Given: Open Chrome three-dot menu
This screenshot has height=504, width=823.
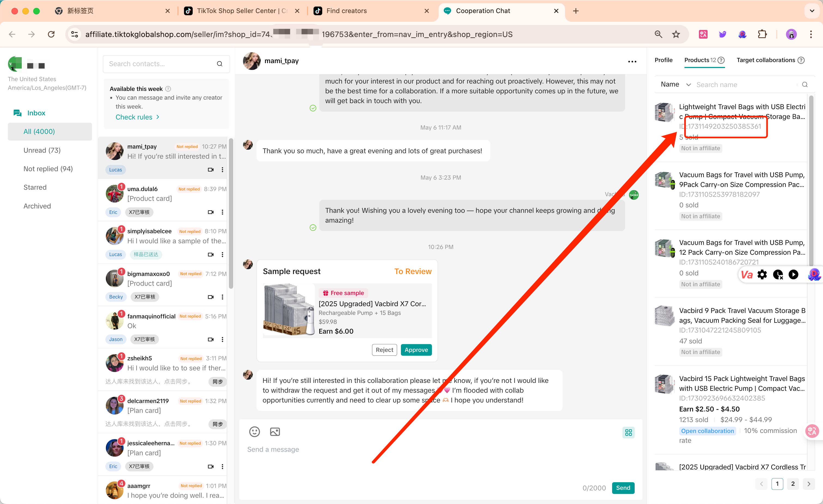Looking at the screenshot, I should point(811,34).
